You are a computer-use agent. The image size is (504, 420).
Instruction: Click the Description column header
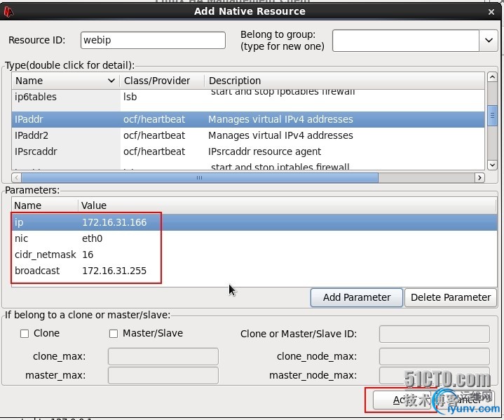344,81
